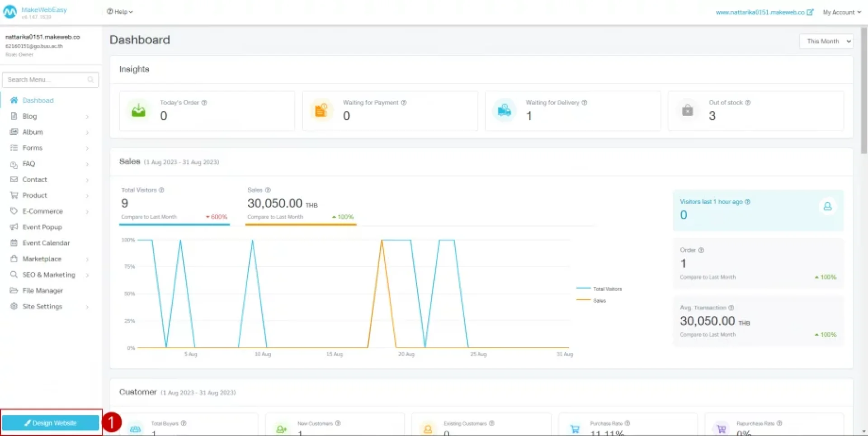Open the My Account dropdown
The width and height of the screenshot is (868, 436).
(x=841, y=12)
